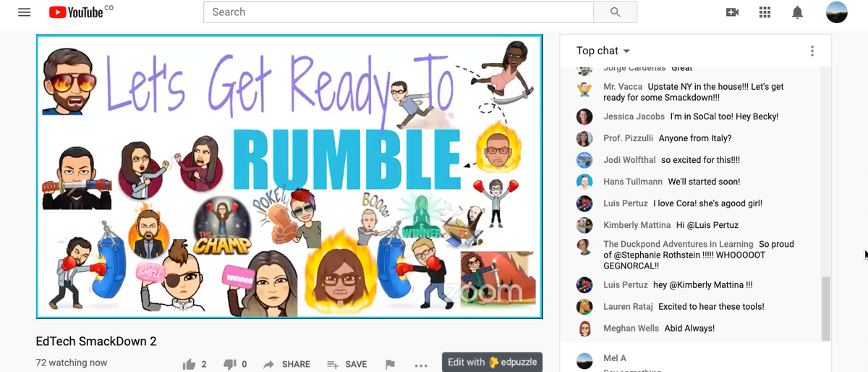Select the name Meghan Wells
The image size is (868, 372).
pos(631,329)
